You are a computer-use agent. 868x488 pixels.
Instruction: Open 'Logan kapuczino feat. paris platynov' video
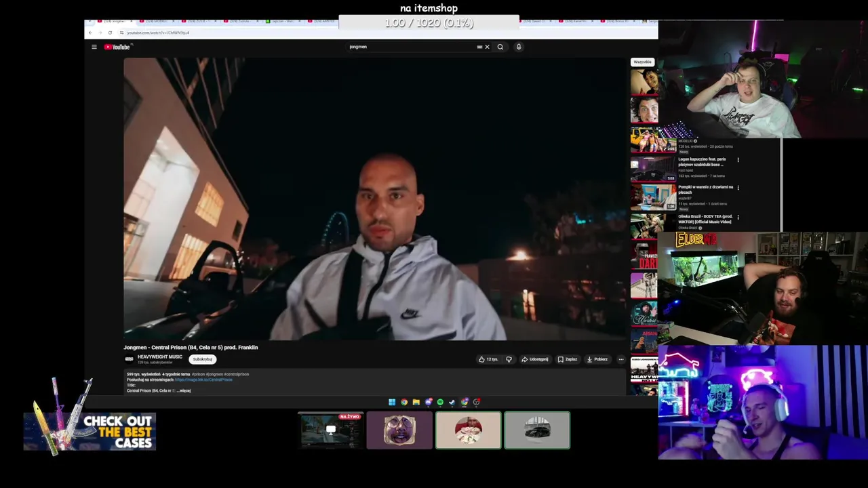(x=702, y=161)
